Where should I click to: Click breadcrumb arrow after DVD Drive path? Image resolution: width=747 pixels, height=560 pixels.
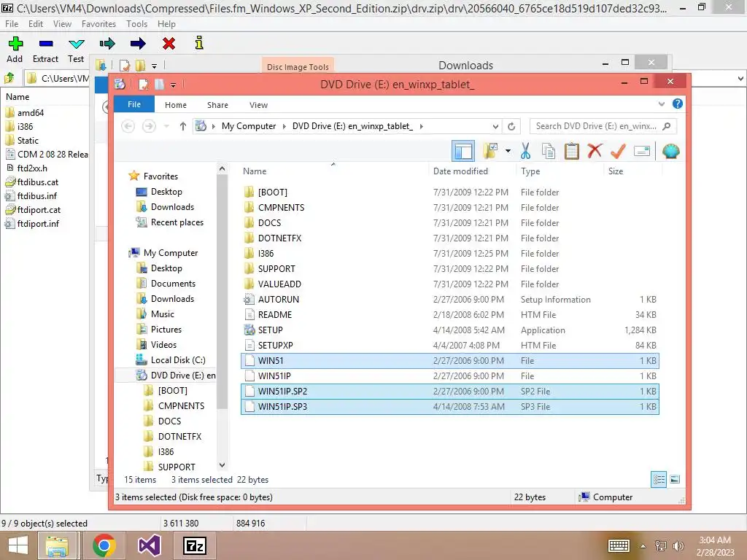421,126
